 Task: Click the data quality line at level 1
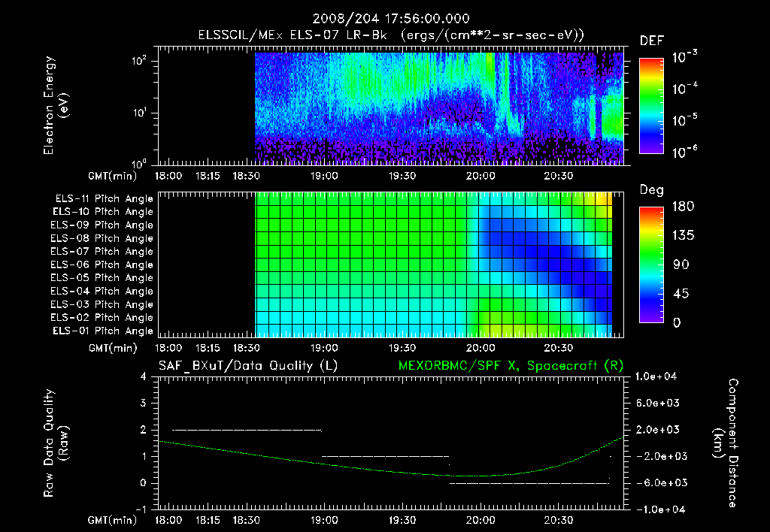pos(385,456)
